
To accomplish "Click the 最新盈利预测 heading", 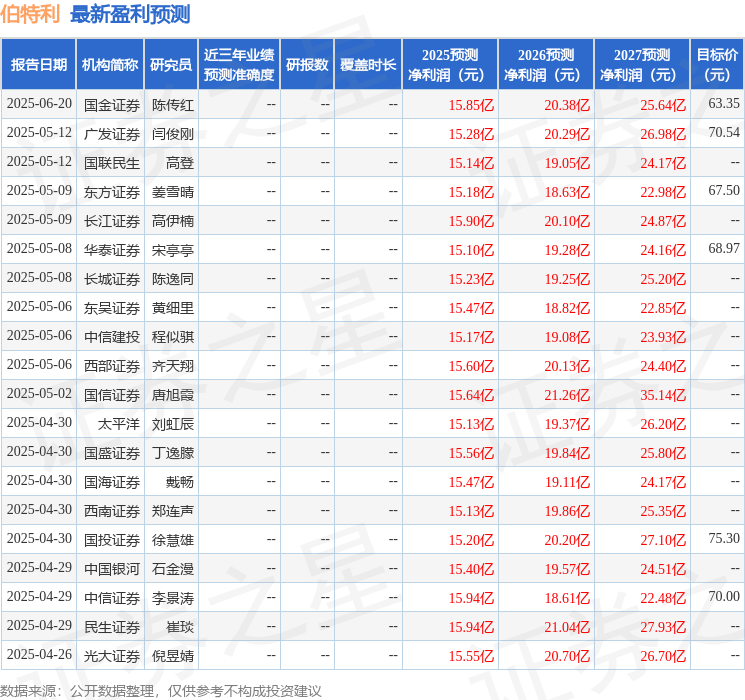I will point(130,14).
